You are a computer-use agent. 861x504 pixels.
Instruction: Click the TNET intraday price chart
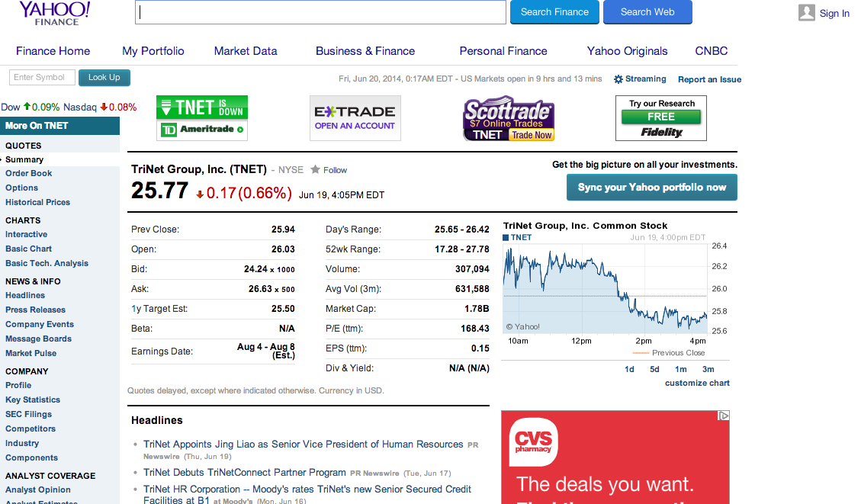[x=605, y=289]
